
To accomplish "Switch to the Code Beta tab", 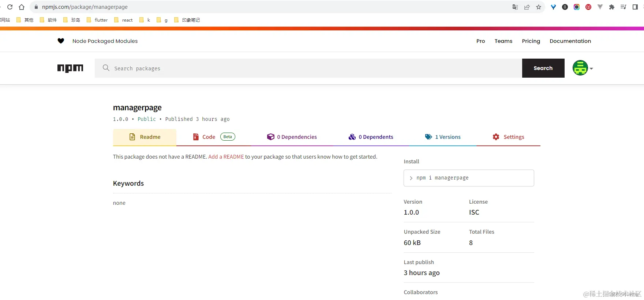I will 214,137.
